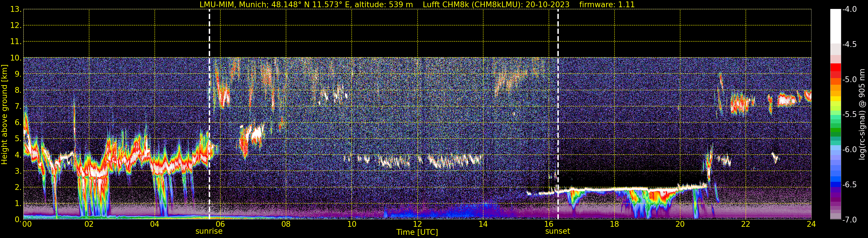Screen dimensions: 868x238
Task: Click the '02' time axis tick label
Action: click(x=89, y=224)
